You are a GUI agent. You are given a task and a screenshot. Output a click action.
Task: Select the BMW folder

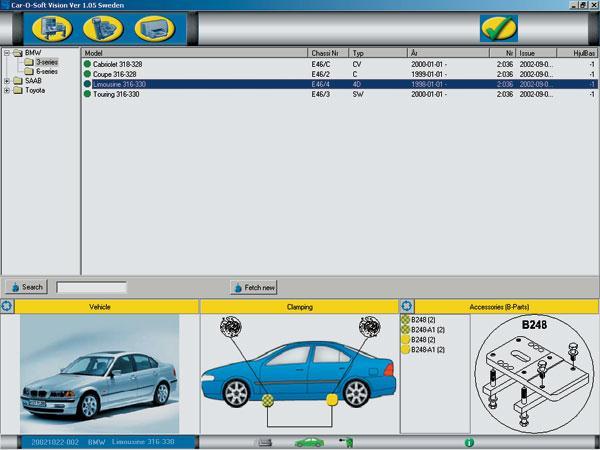(27, 53)
